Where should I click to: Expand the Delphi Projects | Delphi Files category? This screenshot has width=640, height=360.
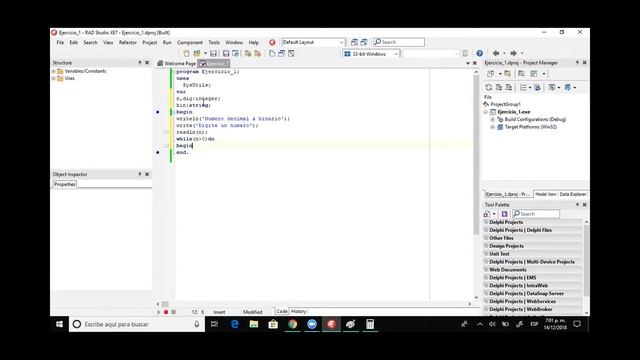point(533,230)
